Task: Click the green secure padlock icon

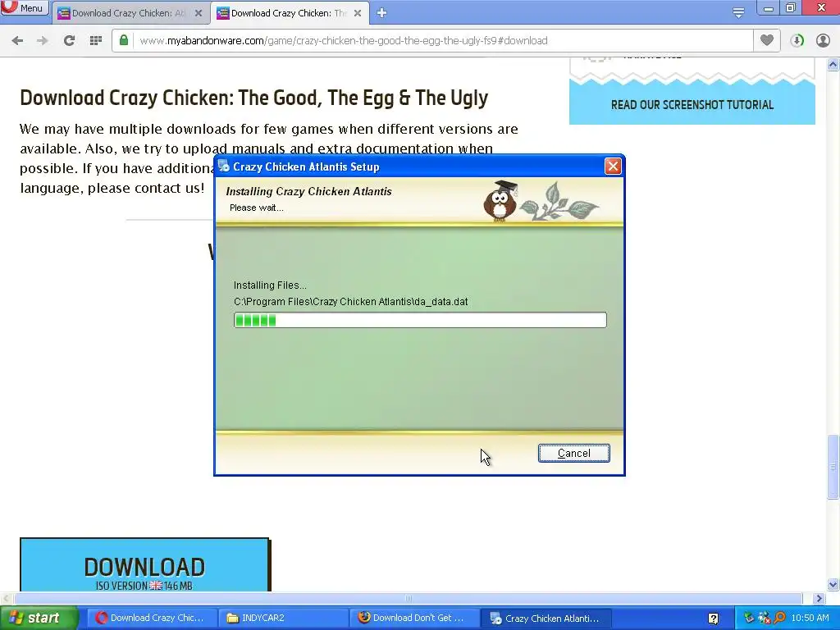Action: tap(124, 41)
